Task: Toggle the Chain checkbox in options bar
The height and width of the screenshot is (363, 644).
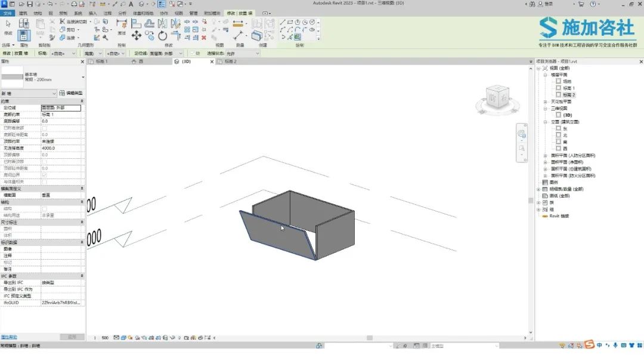Action: [x=192, y=53]
